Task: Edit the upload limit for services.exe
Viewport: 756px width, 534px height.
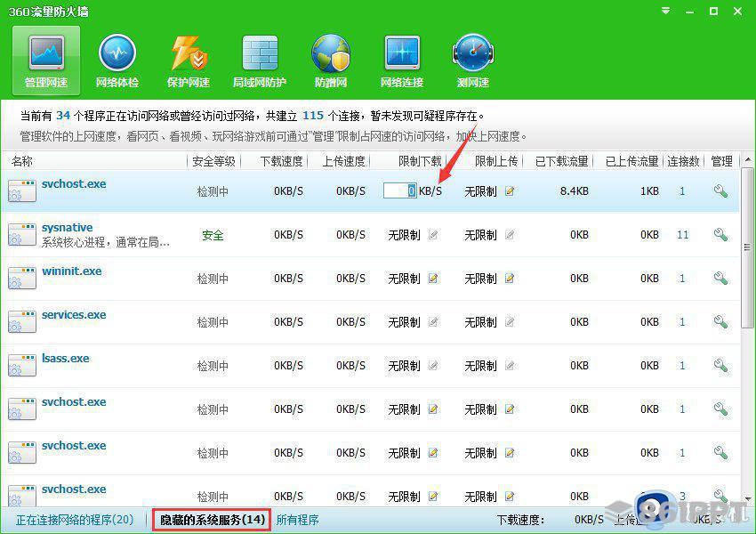Action: coord(509,322)
